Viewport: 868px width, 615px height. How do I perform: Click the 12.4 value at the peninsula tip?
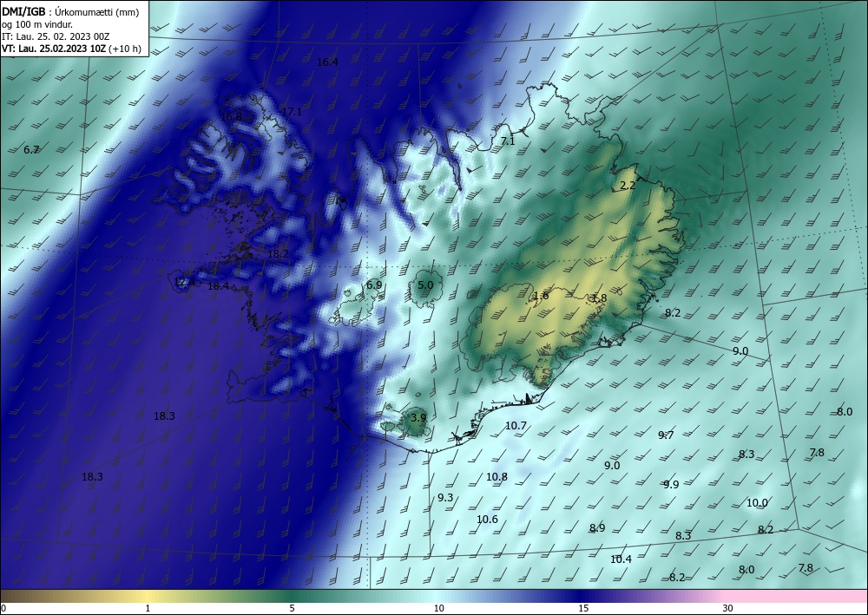pos(184,282)
